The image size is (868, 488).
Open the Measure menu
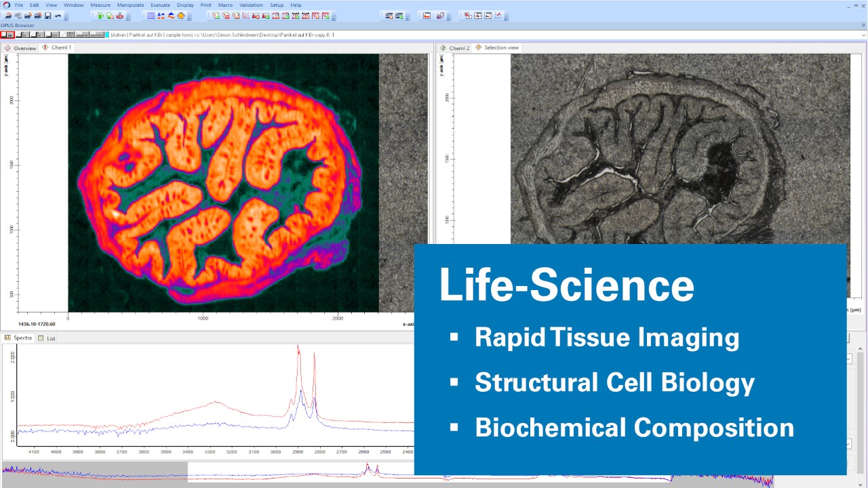coord(100,5)
